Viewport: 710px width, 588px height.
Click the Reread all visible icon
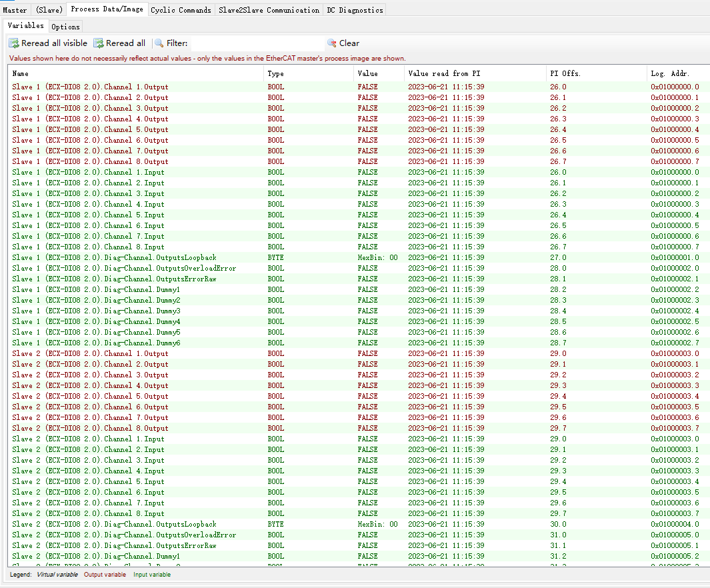pyautogui.click(x=14, y=43)
